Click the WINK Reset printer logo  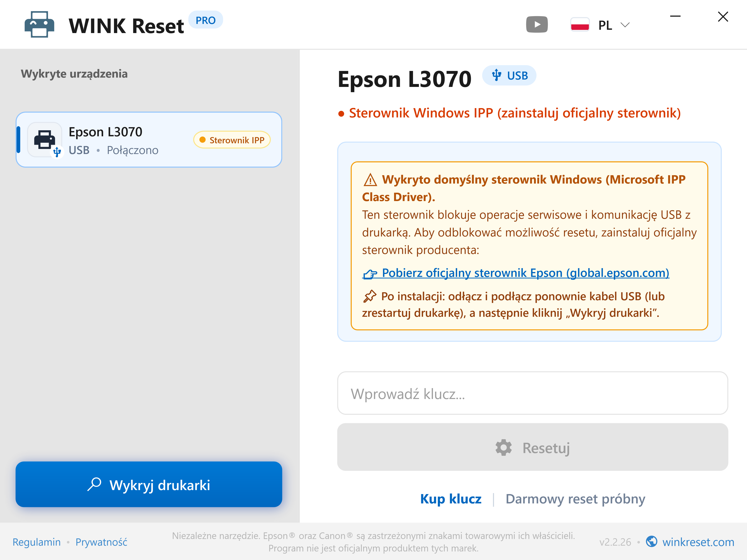pos(39,25)
